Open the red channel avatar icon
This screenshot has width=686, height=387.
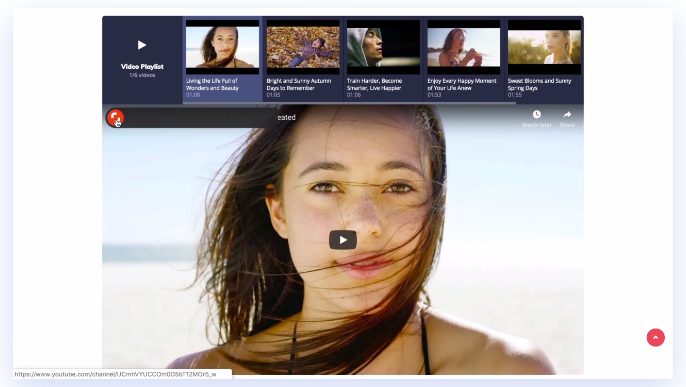coord(115,117)
